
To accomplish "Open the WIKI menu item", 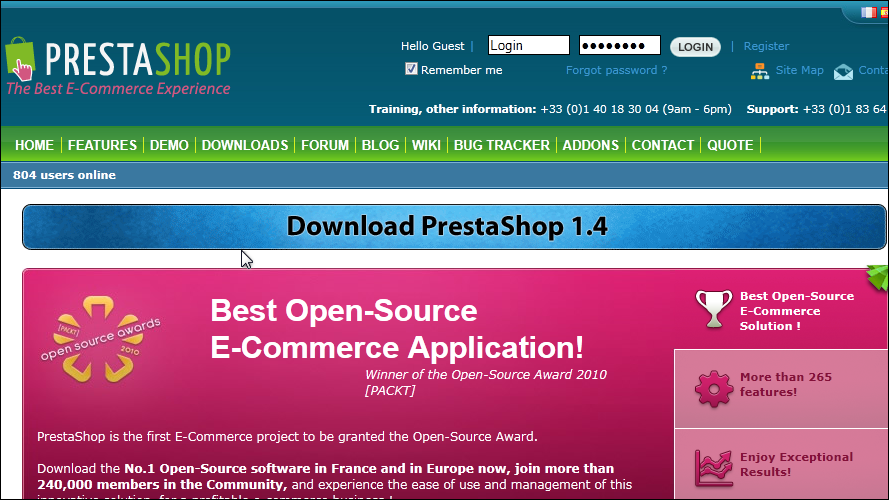I will (426, 145).
